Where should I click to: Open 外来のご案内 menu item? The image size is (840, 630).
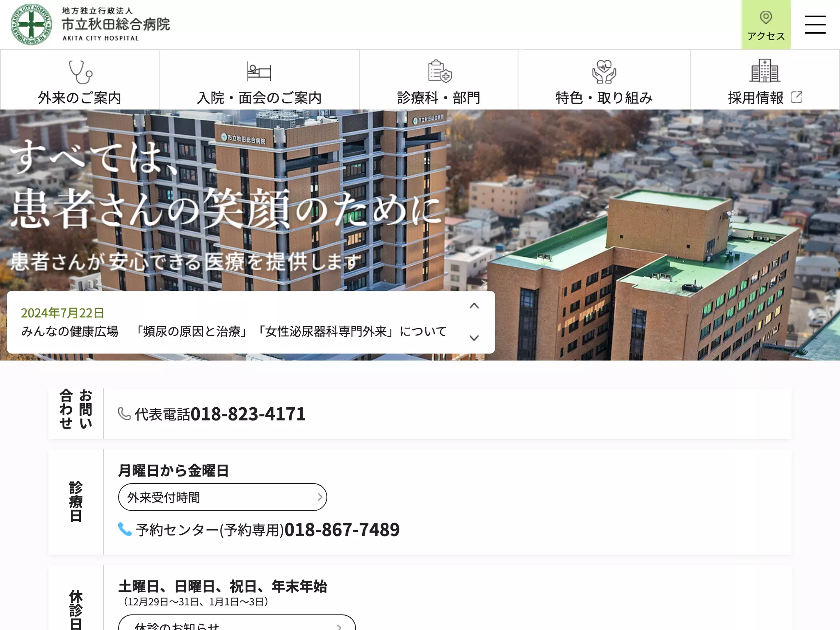(80, 80)
